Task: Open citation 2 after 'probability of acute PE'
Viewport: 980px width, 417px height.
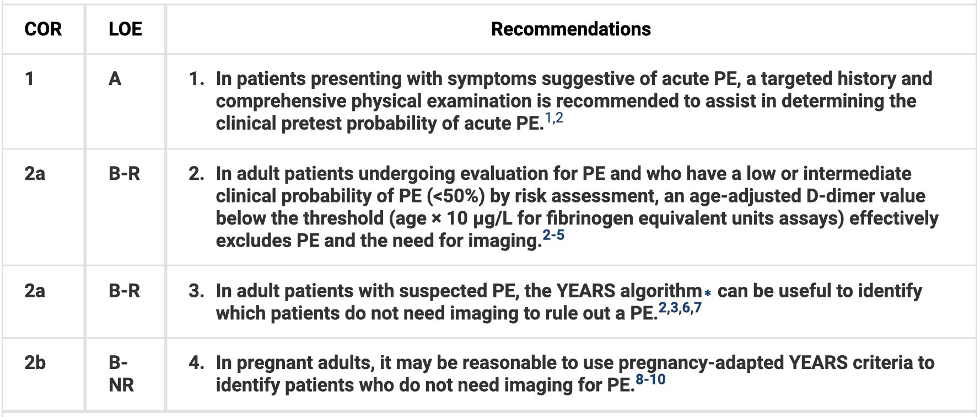Action: [x=559, y=117]
